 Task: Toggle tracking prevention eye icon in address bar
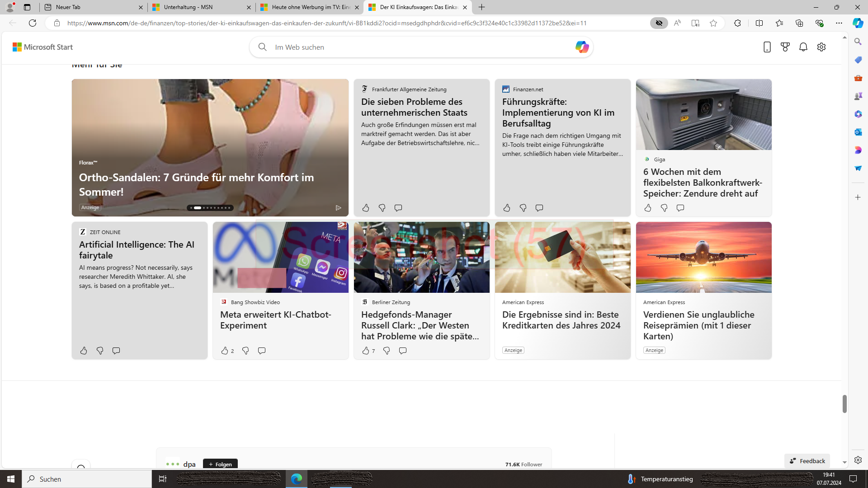[659, 23]
